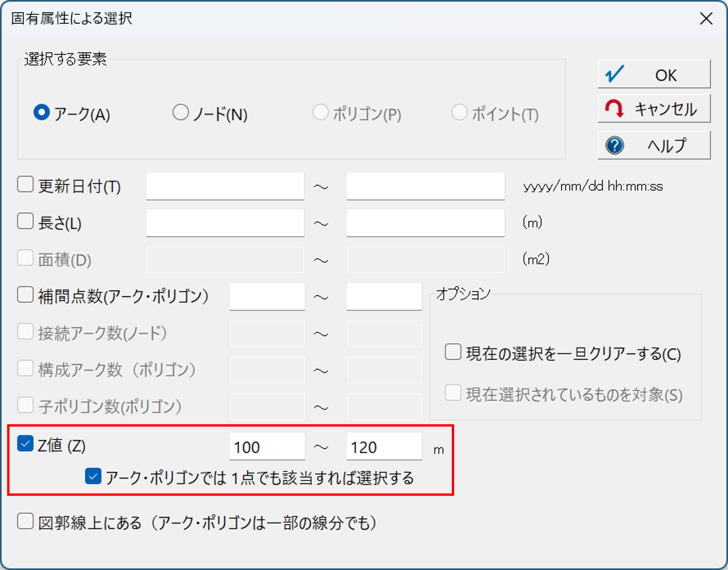Click the 補間点数 minimum input field

pyautogui.click(x=267, y=296)
